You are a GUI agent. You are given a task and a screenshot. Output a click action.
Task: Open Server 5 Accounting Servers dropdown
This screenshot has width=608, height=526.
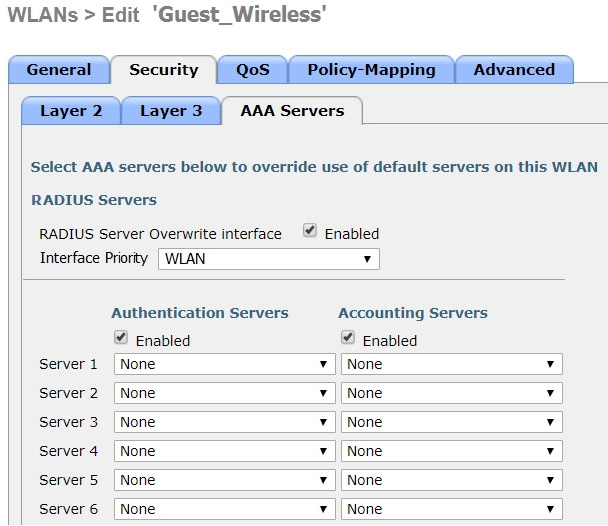pos(451,481)
